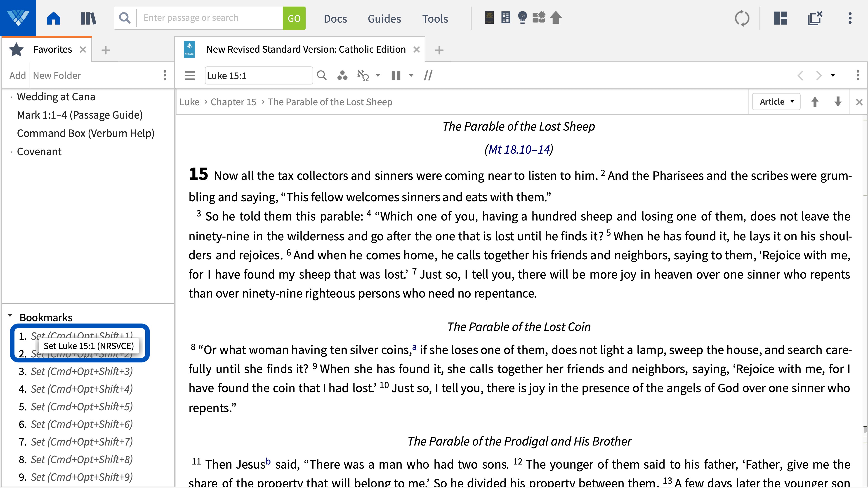Open the Article navigation dropdown

coord(776,102)
